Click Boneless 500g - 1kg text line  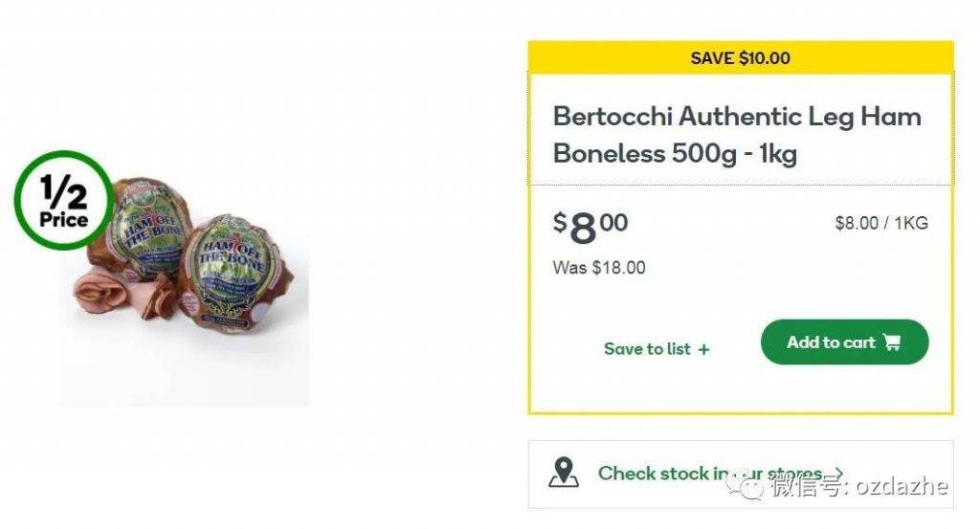(x=675, y=154)
